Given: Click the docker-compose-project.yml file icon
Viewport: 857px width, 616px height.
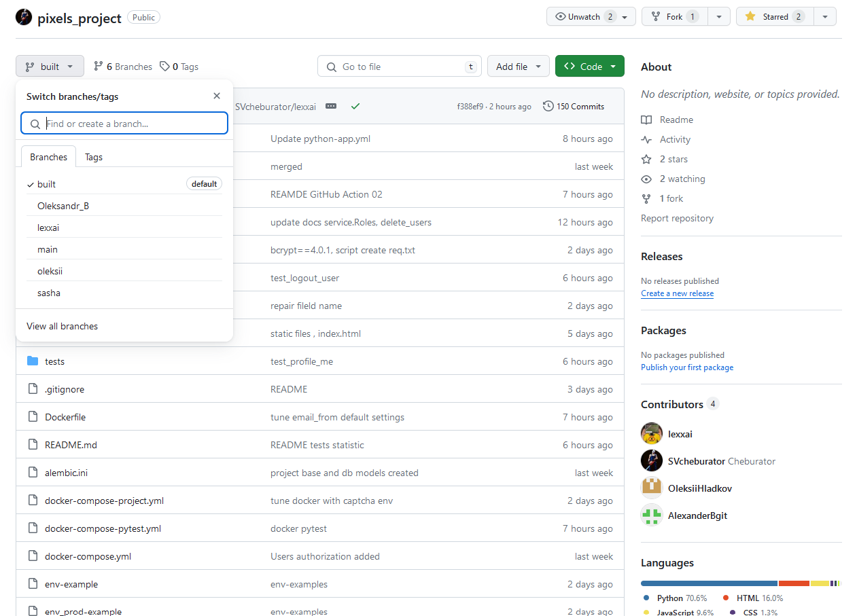Looking at the screenshot, I should pyautogui.click(x=33, y=501).
